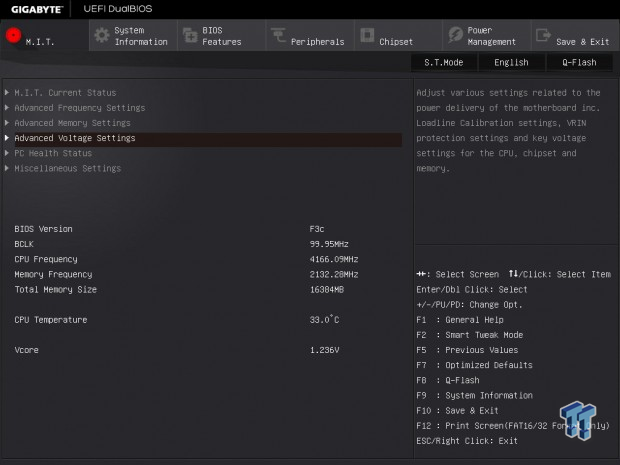Switch to the BIOS Features tab
The height and width of the screenshot is (465, 620).
(x=221, y=35)
